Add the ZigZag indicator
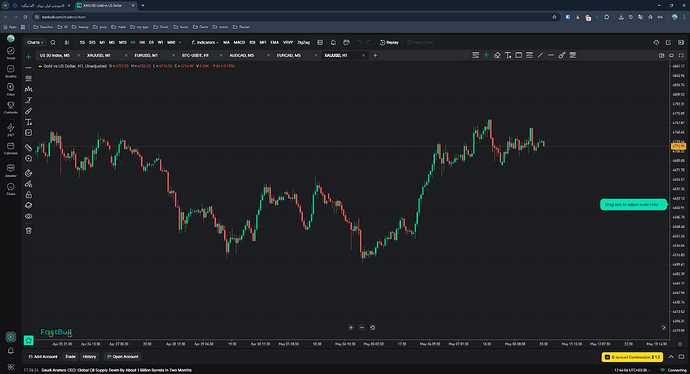 [x=303, y=43]
